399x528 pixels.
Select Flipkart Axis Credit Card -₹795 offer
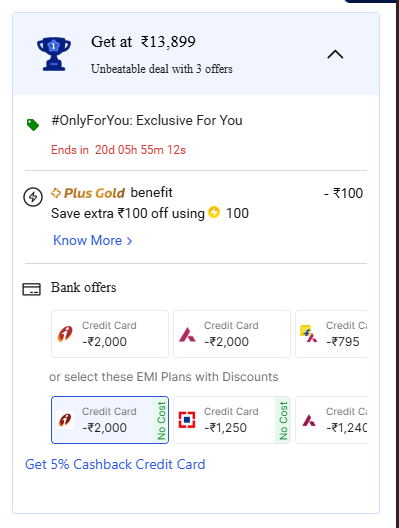tap(331, 334)
